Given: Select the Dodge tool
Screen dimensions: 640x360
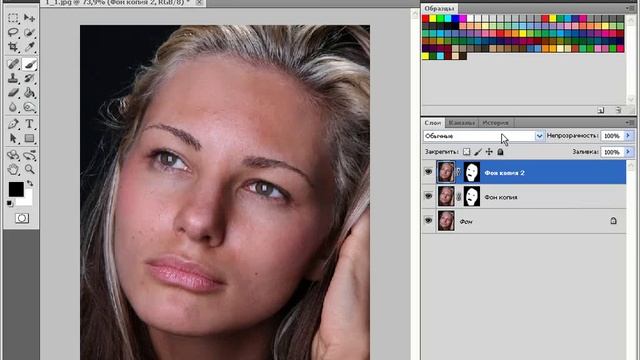Looking at the screenshot, I should pos(29,107).
